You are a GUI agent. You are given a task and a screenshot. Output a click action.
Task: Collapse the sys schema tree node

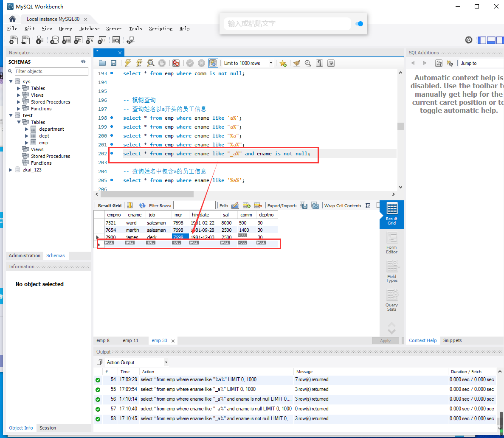(11, 81)
